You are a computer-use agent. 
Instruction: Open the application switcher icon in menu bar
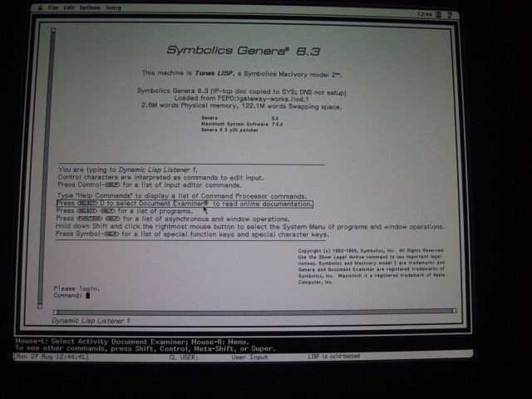tap(450, 15)
